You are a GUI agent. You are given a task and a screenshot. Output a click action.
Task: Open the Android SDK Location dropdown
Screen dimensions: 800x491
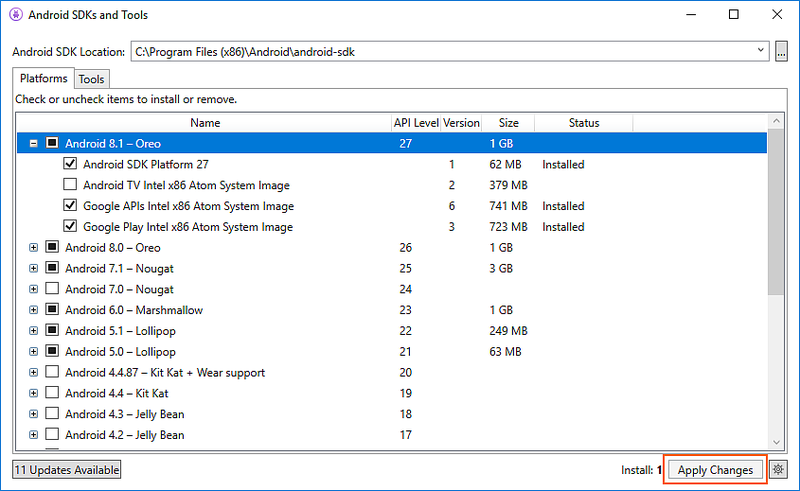click(x=762, y=51)
